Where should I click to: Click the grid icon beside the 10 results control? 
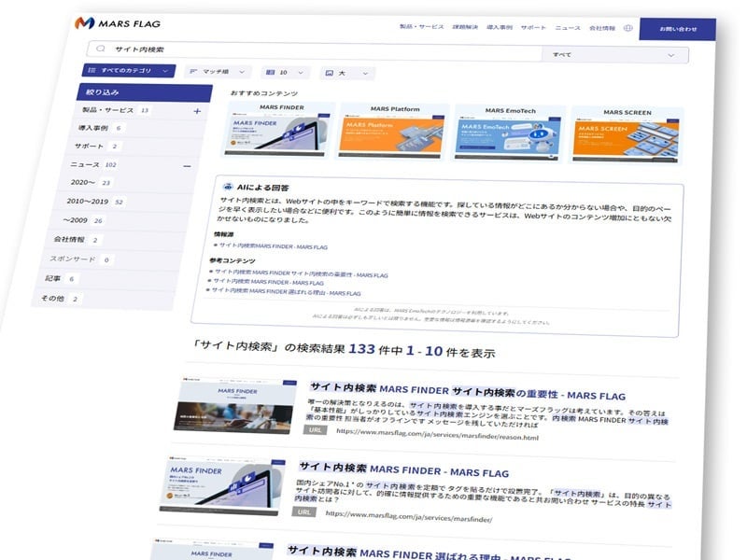pos(271,70)
